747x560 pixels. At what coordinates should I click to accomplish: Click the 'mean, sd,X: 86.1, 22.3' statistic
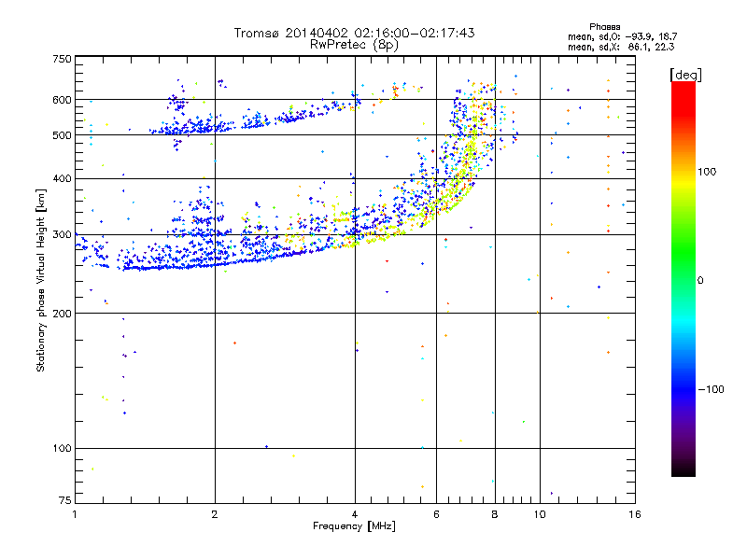(621, 47)
